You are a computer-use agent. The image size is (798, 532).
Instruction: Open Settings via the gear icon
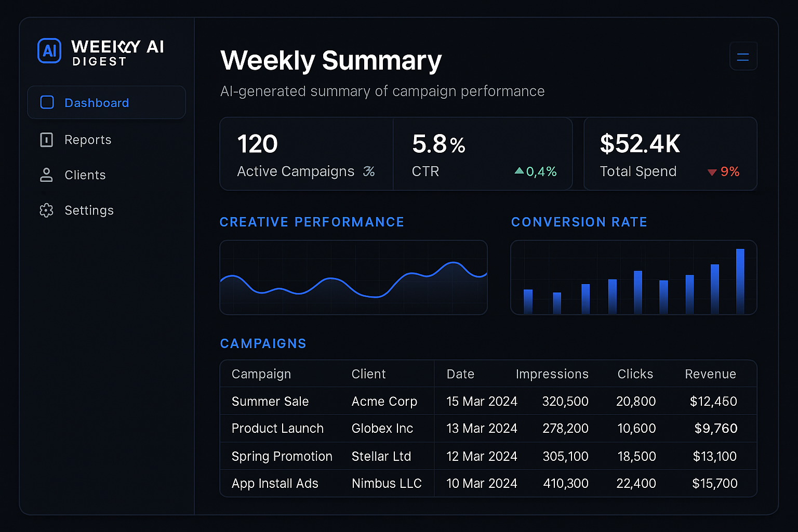pos(47,210)
